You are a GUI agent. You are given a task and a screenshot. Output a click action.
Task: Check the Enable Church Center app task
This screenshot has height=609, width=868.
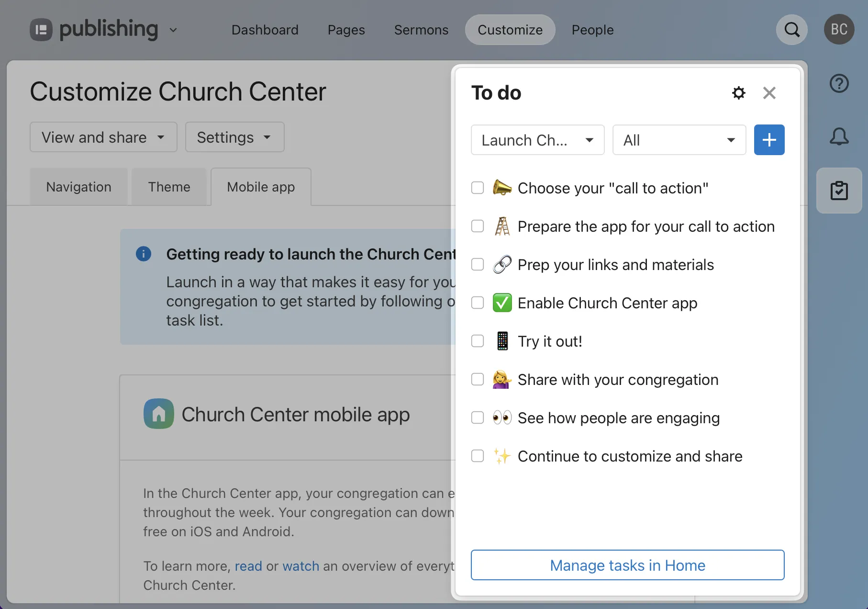tap(477, 303)
